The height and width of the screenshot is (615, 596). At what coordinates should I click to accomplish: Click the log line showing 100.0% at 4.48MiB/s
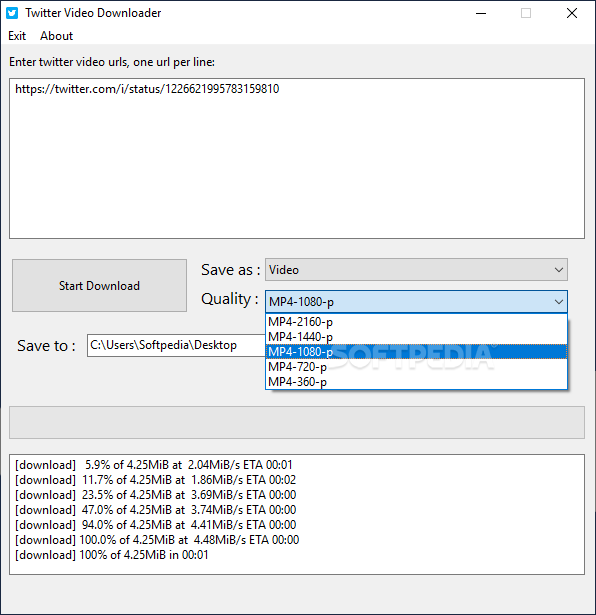(x=157, y=540)
